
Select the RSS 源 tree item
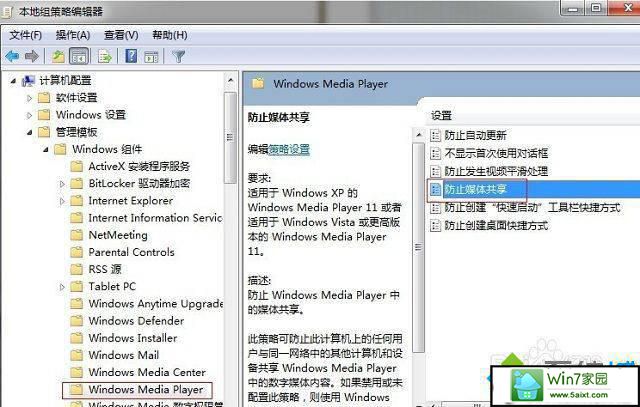105,269
